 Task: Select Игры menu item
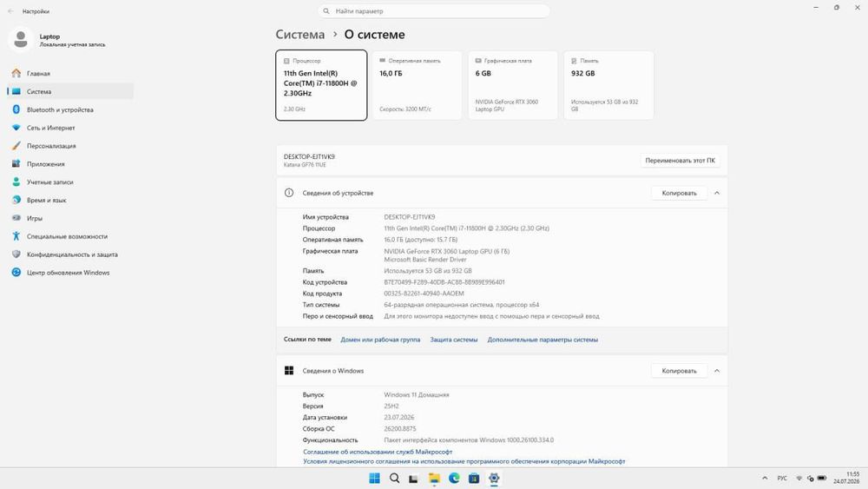click(x=70, y=218)
